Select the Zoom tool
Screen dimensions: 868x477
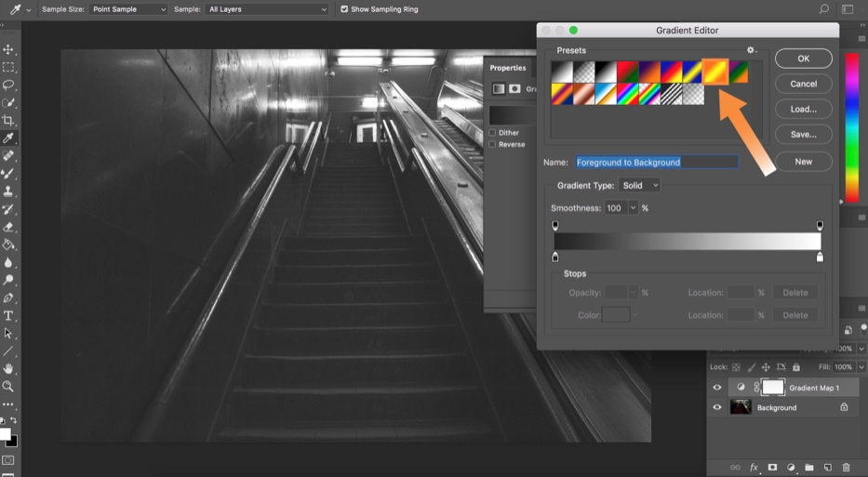point(8,386)
